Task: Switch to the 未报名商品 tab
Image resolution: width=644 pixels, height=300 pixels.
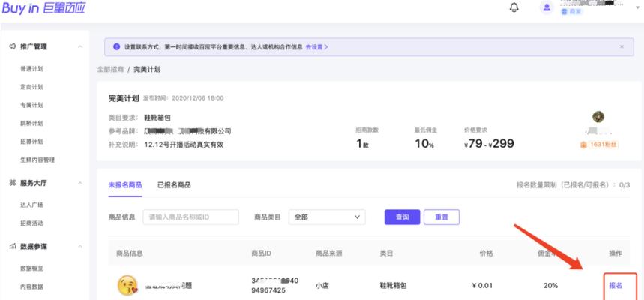Action: pos(125,185)
